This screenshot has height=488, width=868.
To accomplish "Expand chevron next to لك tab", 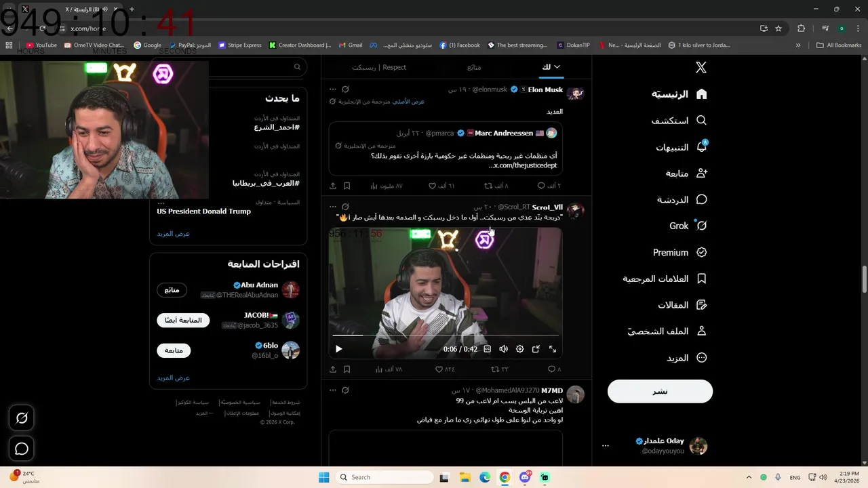I will (557, 66).
